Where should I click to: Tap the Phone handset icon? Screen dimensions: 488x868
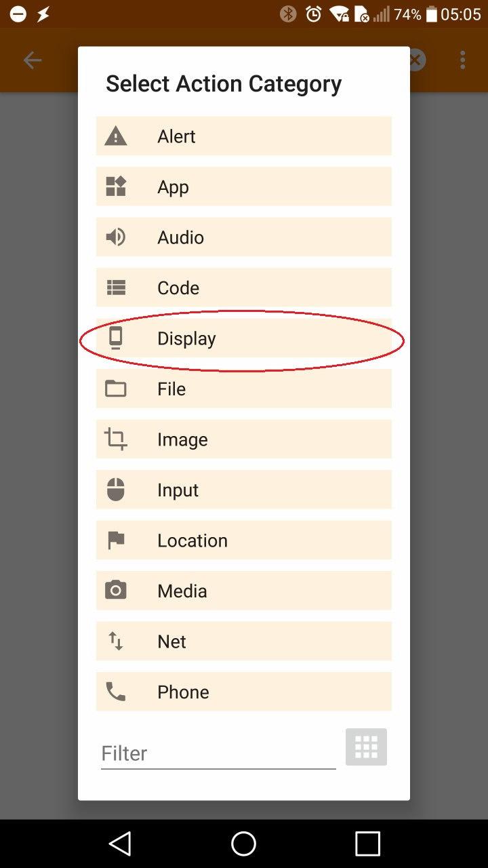point(116,692)
